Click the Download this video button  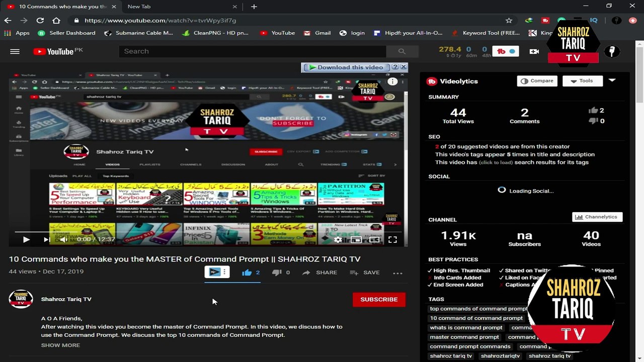[x=346, y=67]
